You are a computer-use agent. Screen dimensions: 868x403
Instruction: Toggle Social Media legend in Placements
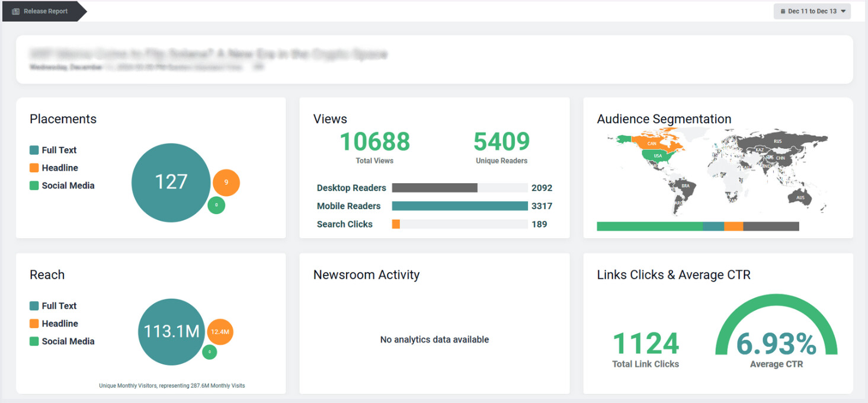click(68, 185)
